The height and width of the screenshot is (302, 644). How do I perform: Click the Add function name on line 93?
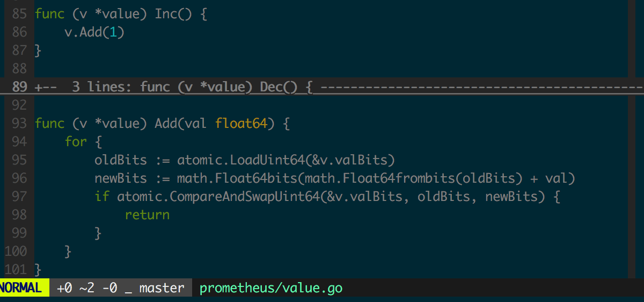point(166,124)
